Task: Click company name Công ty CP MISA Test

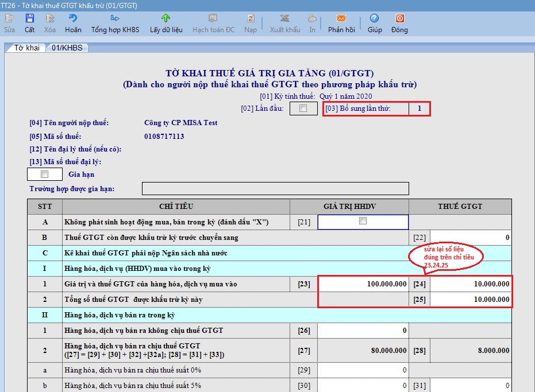Action: pyautogui.click(x=181, y=123)
